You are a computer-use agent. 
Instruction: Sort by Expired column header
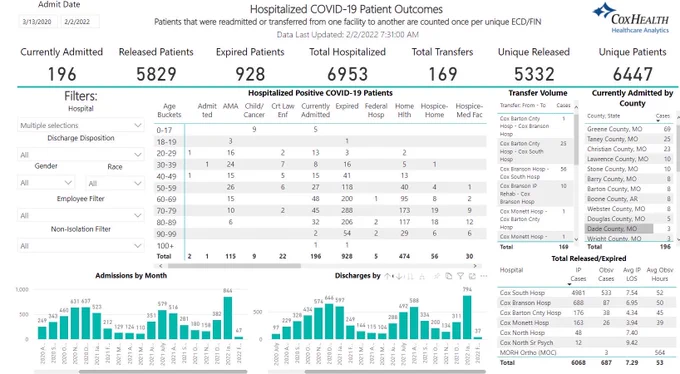tap(347, 106)
